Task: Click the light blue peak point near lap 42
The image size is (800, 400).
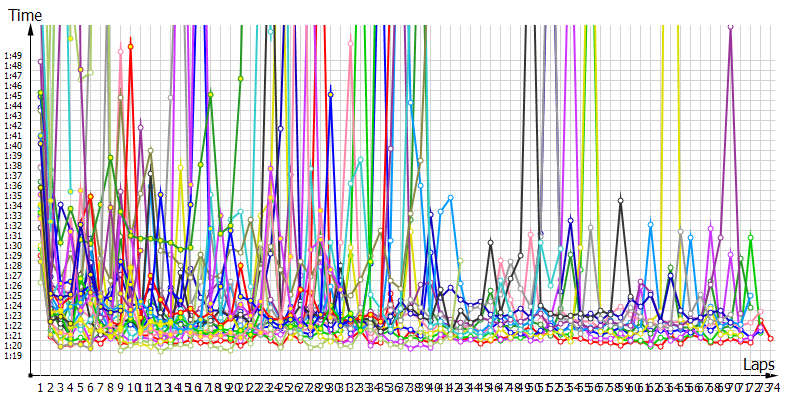Action: 451,198
